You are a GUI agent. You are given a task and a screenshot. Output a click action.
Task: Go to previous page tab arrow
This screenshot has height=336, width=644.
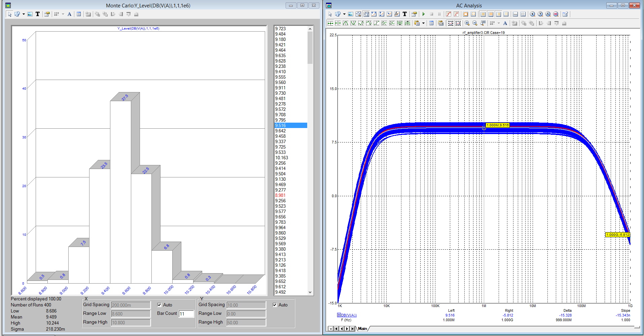342,329
